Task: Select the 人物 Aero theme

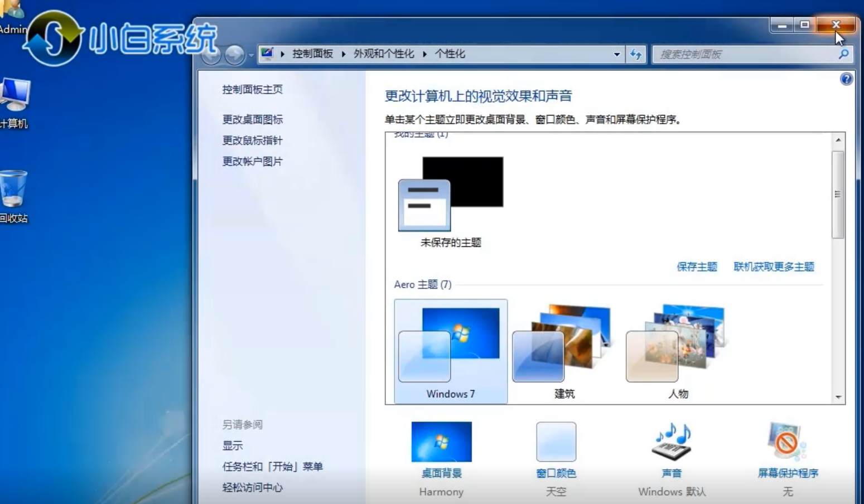Action: 678,351
